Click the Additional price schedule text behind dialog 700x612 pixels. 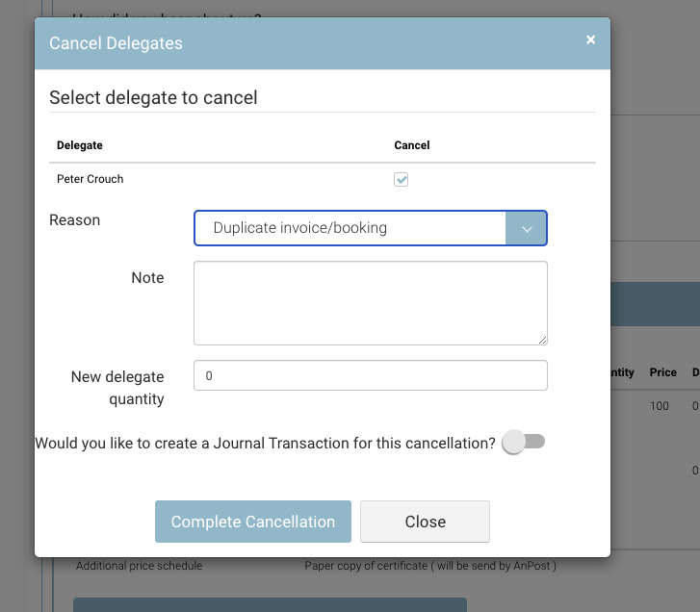pos(139,566)
